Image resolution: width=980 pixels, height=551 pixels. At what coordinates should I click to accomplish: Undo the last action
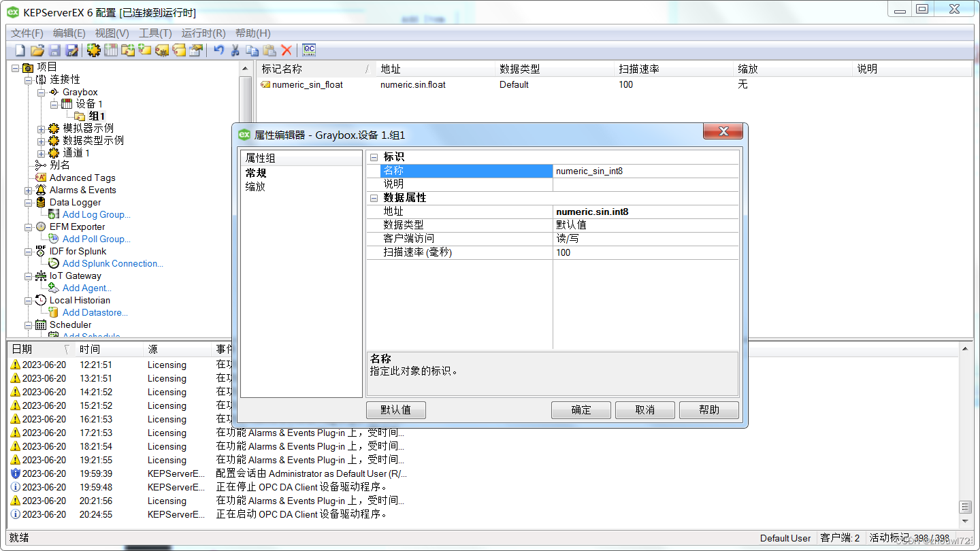(x=218, y=50)
